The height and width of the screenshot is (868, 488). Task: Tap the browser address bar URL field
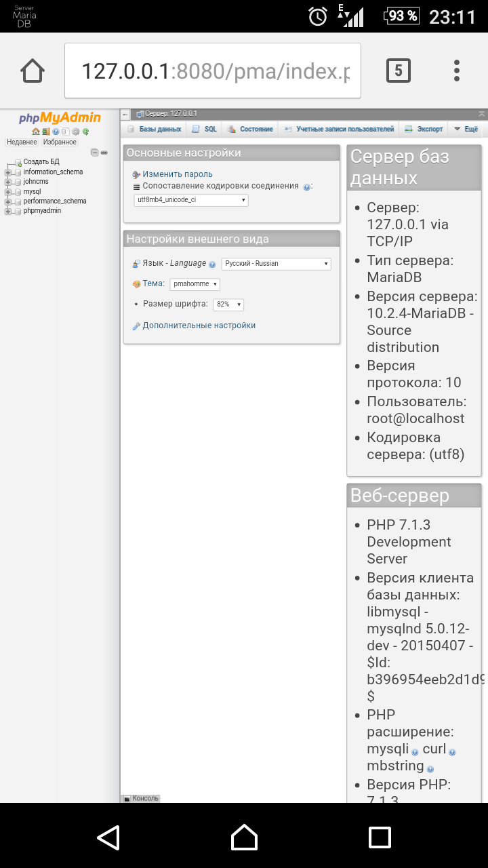pos(213,71)
